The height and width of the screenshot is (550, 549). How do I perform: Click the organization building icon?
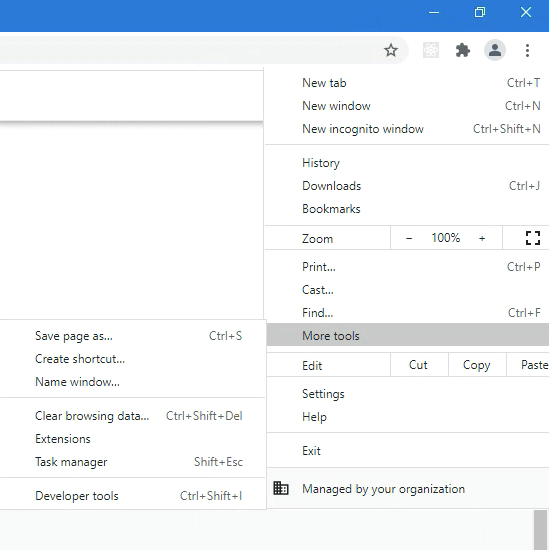[281, 488]
